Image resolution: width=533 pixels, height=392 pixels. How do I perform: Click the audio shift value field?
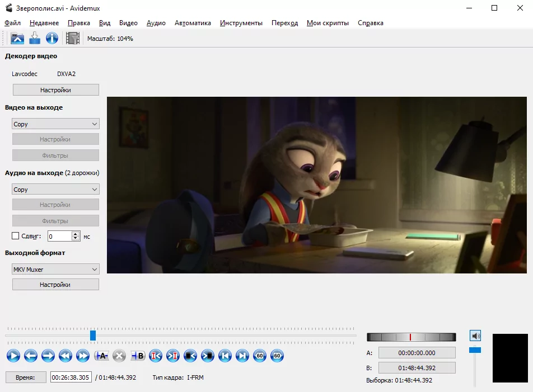coord(60,236)
